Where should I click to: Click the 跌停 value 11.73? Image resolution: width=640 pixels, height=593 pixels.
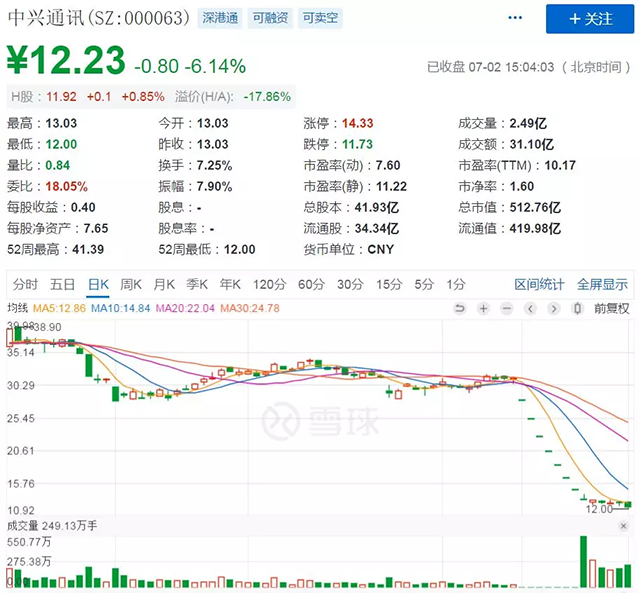point(358,144)
